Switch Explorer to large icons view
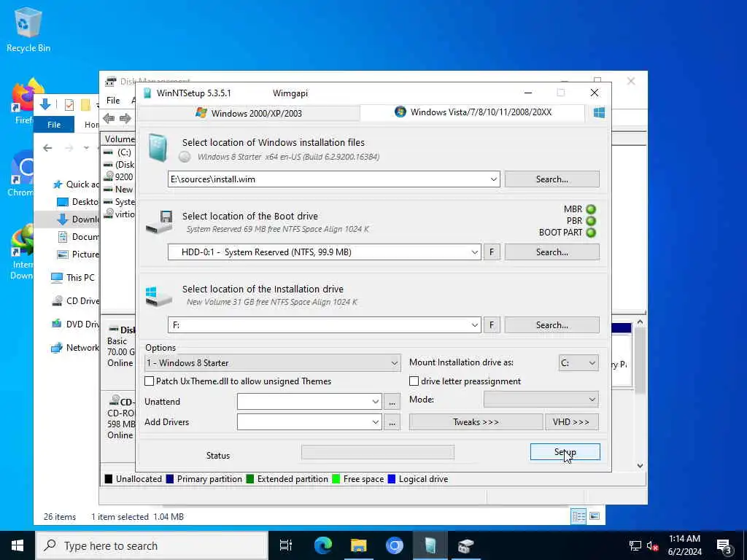The height and width of the screenshot is (560, 747). (595, 516)
